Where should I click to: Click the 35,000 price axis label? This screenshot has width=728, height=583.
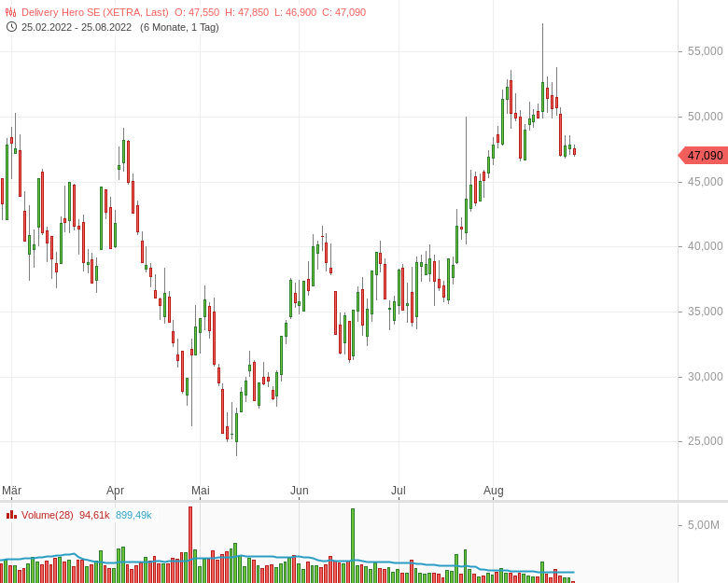(706, 312)
